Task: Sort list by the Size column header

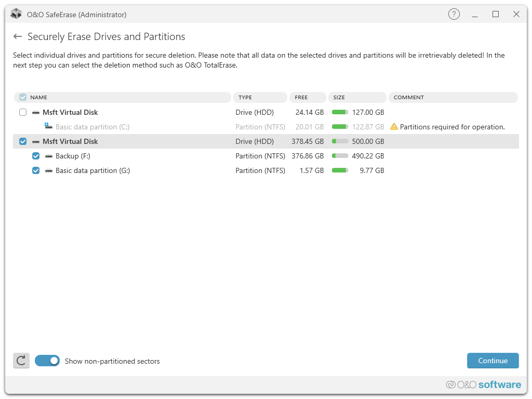Action: click(x=357, y=97)
